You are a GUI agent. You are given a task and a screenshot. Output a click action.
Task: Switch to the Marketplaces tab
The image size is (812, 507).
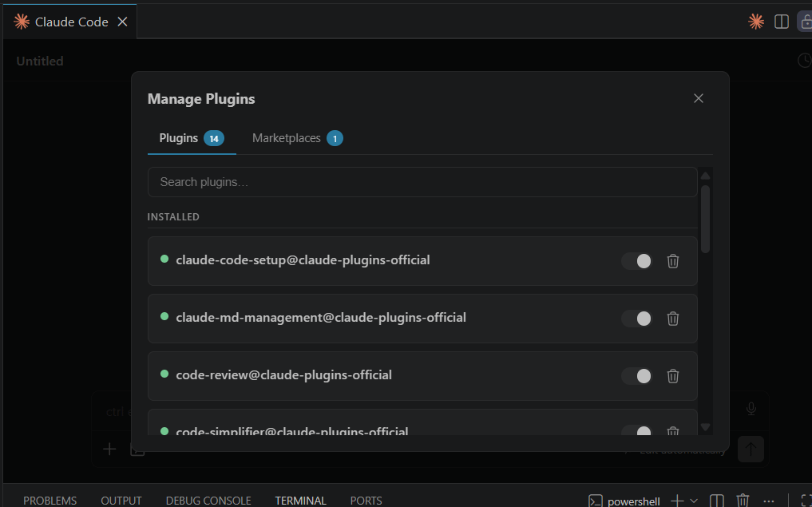[x=297, y=138]
